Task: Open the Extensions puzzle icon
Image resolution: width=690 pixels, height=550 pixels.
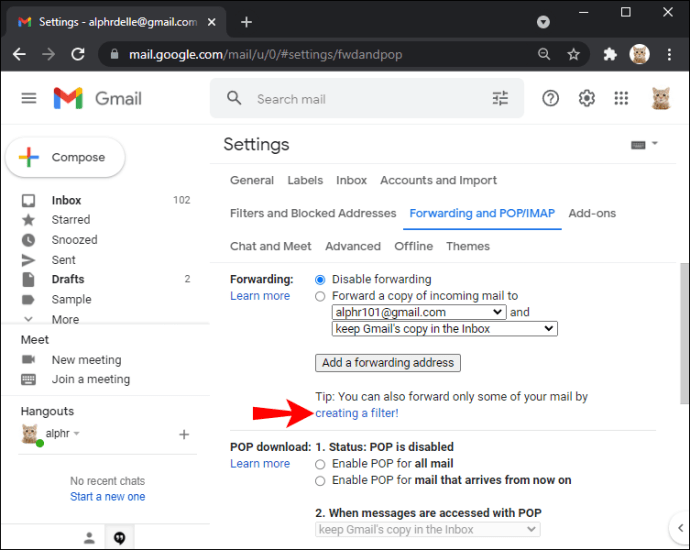Action: point(610,55)
